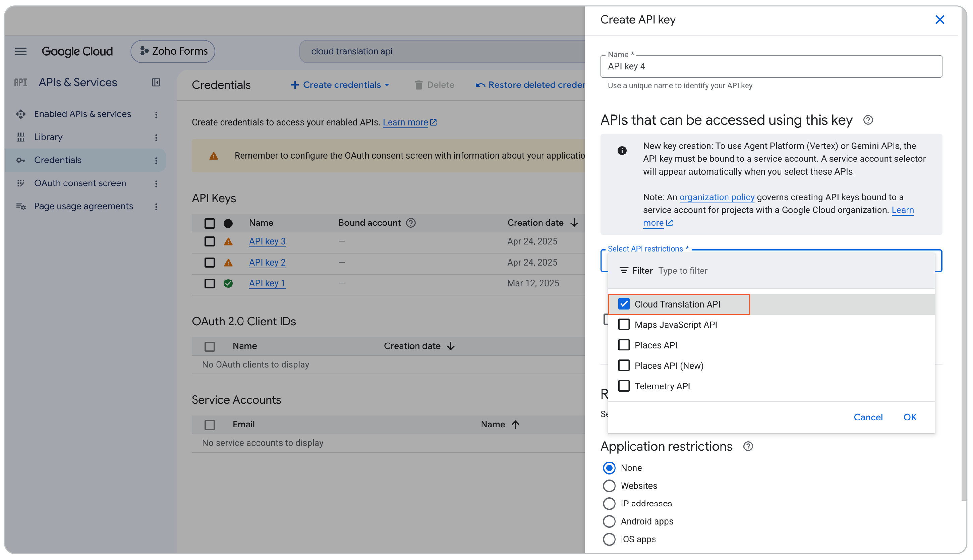Open OAuth consent screen page
This screenshot has height=560, width=973.
tap(80, 183)
